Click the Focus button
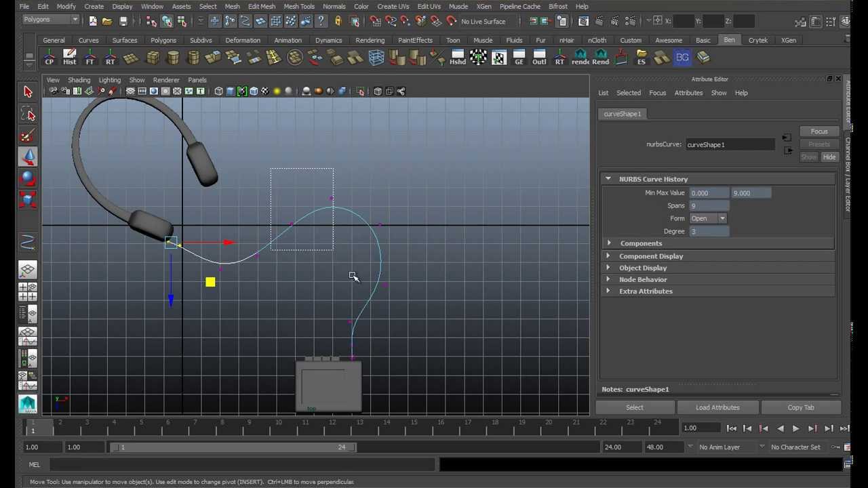The width and height of the screenshot is (868, 488). coord(818,131)
